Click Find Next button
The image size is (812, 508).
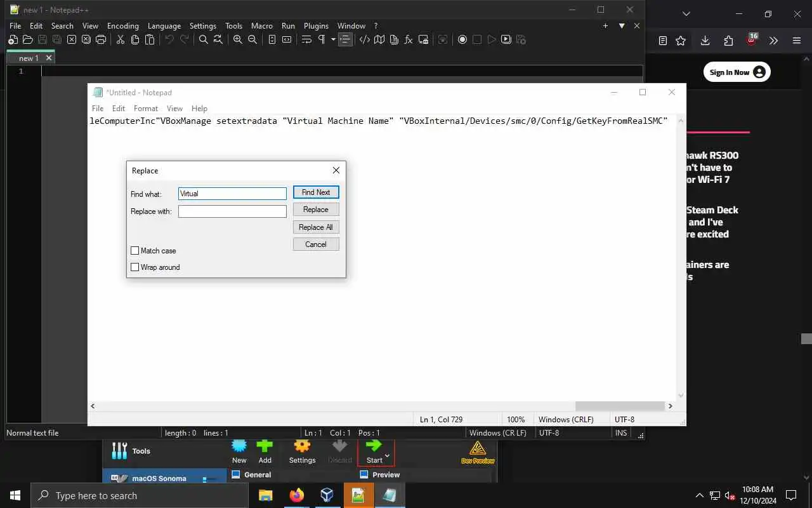(x=316, y=192)
